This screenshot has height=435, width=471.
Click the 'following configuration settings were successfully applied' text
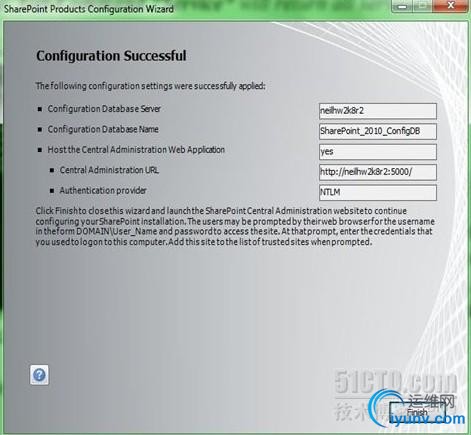(x=150, y=86)
